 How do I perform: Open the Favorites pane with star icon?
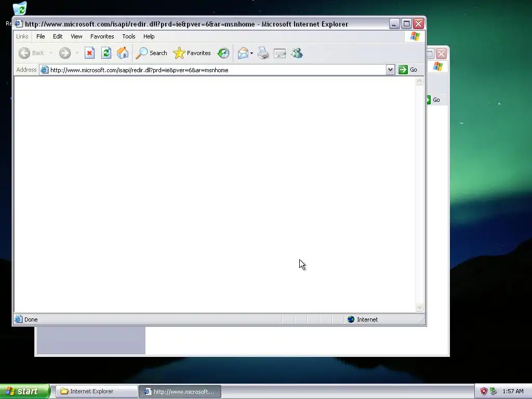(x=192, y=53)
